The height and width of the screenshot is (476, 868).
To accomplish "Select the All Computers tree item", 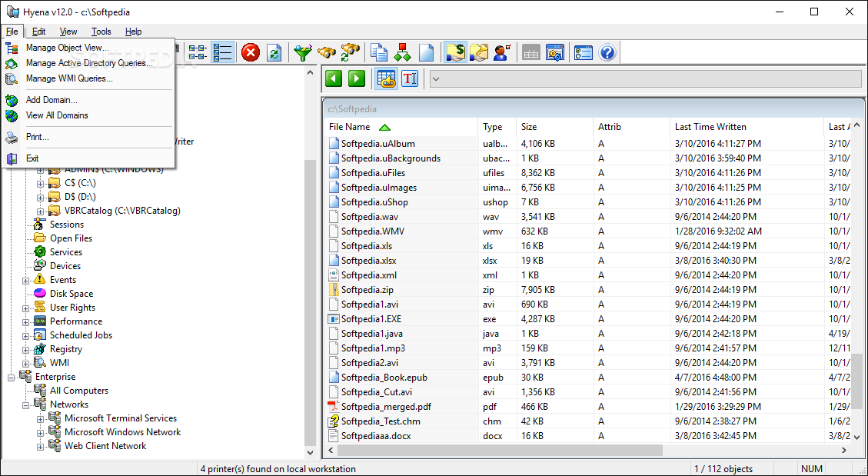I will click(x=79, y=391).
